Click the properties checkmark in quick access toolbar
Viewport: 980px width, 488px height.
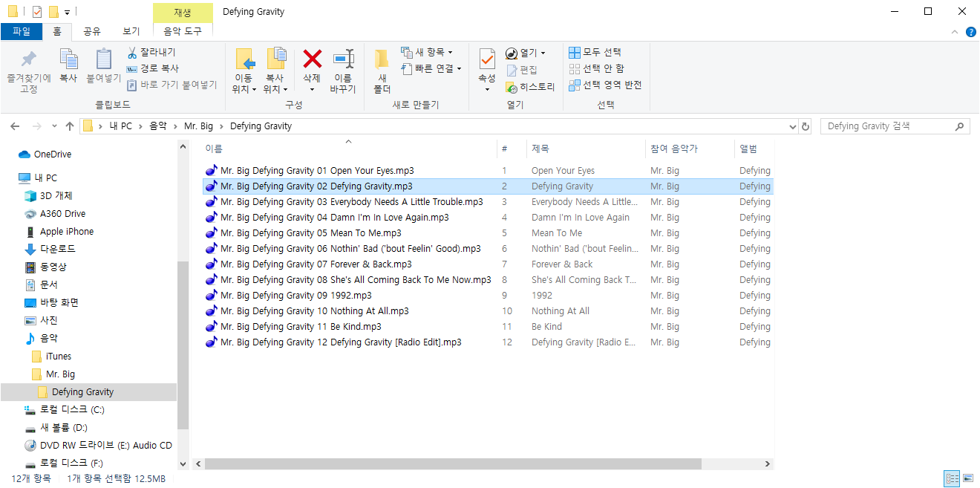[37, 12]
